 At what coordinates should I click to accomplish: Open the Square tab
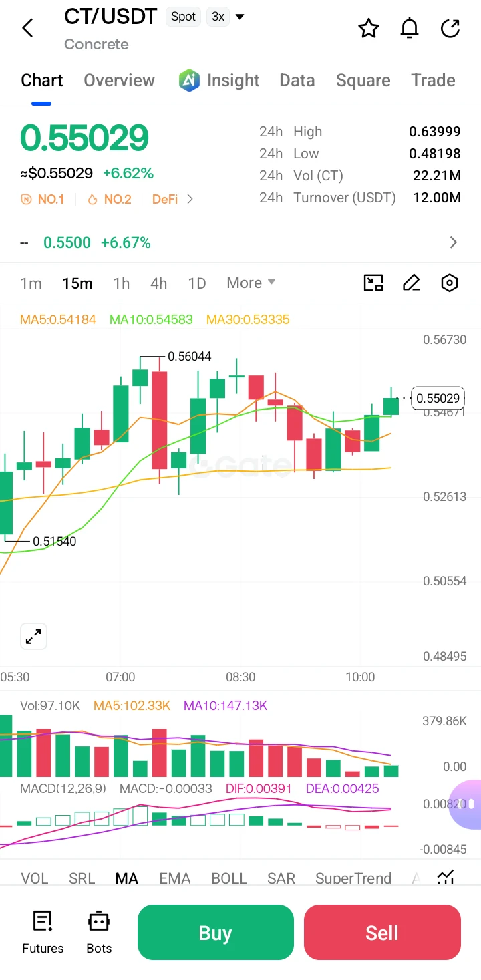click(363, 80)
